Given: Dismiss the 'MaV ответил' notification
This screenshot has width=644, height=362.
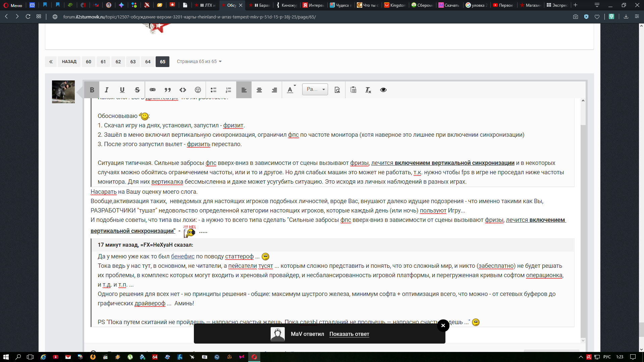Looking at the screenshot, I should click(443, 325).
